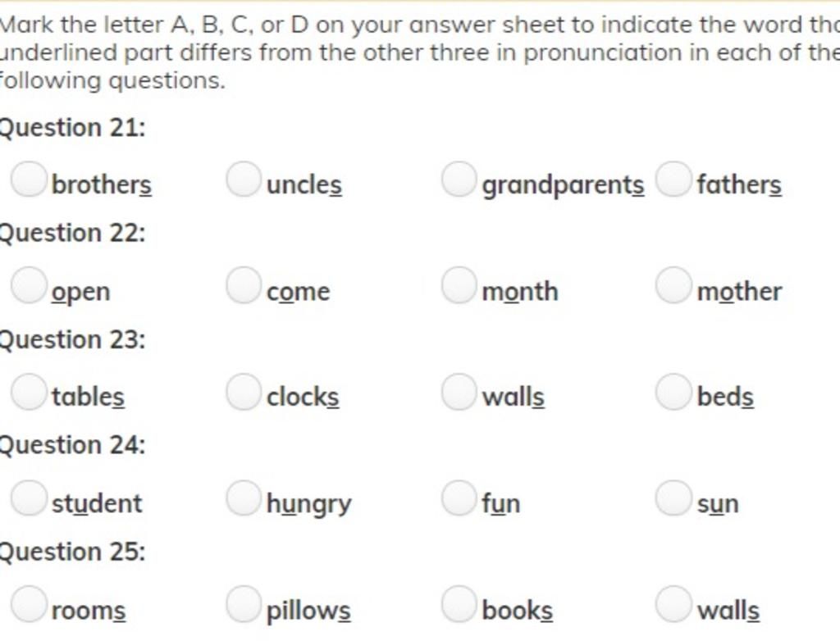Pick 'books' in Question 25

point(459,604)
